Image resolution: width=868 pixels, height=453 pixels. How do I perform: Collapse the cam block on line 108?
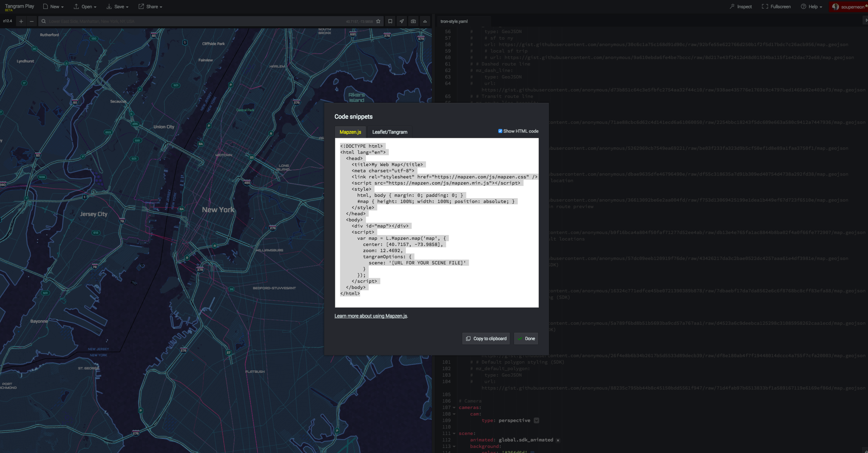click(454, 414)
